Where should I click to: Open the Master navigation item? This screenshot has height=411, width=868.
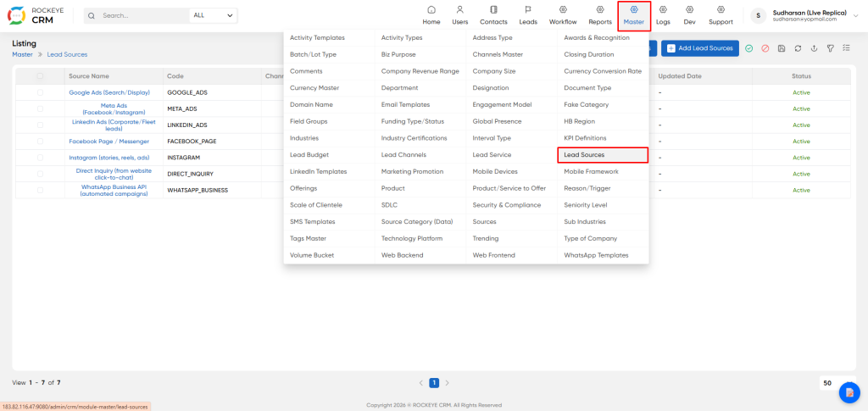tap(634, 15)
